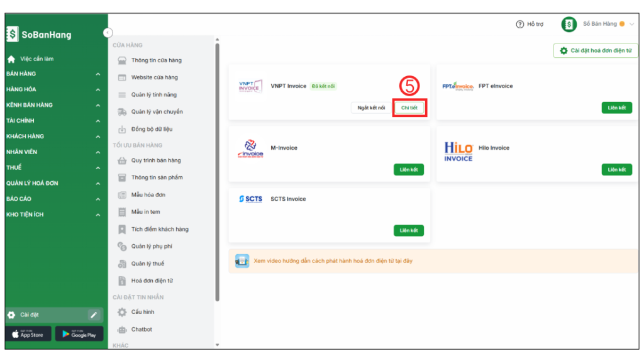
Task: Click the gear icon beside Cấu hình
Action: tap(122, 313)
